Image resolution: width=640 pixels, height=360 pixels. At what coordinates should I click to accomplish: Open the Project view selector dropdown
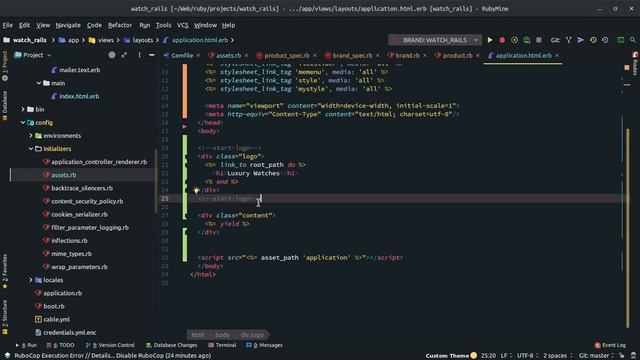point(33,55)
